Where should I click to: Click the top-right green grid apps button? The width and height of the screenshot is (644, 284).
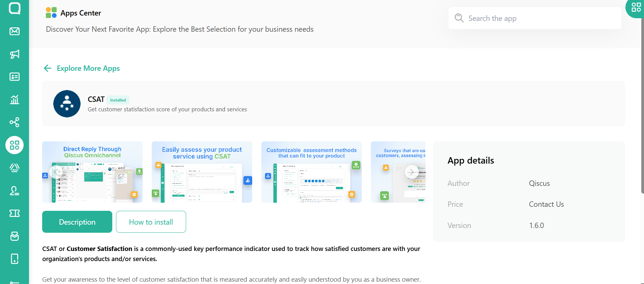point(636,7)
